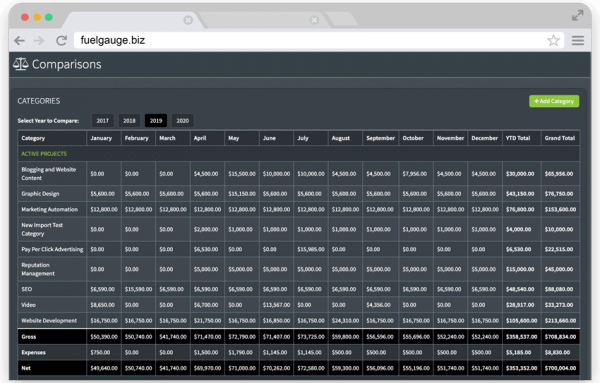Click Expenses grand total $8,830.00
The height and width of the screenshot is (383, 600).
click(557, 352)
